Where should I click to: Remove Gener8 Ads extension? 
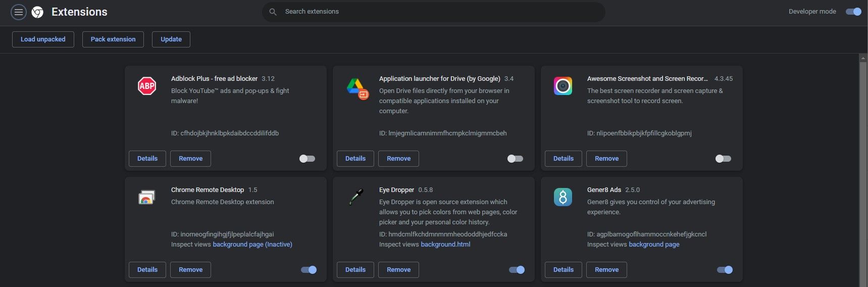pos(606,270)
